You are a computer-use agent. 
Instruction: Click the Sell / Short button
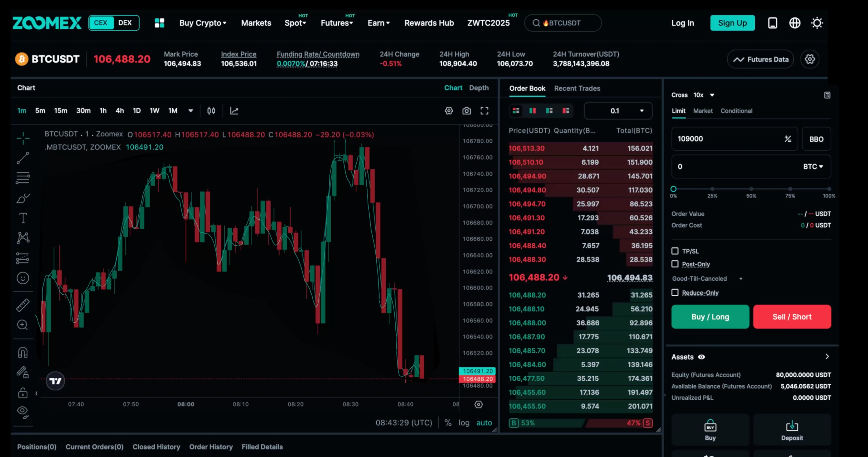coord(792,317)
